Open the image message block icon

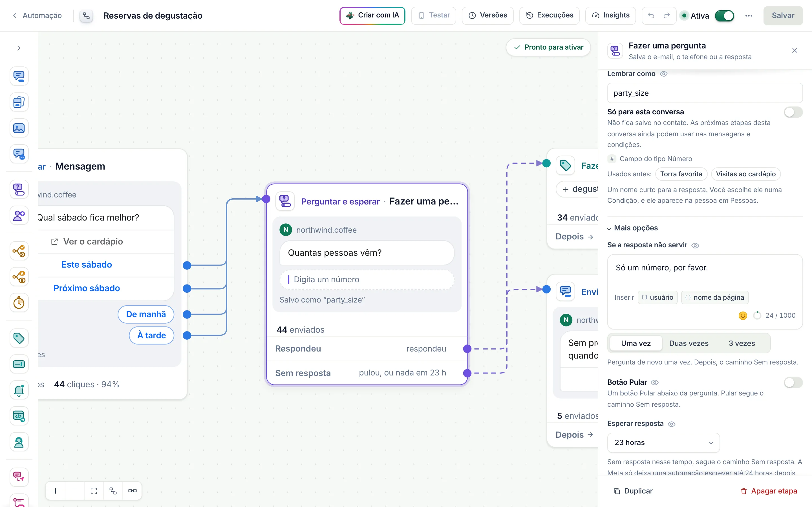tap(19, 128)
